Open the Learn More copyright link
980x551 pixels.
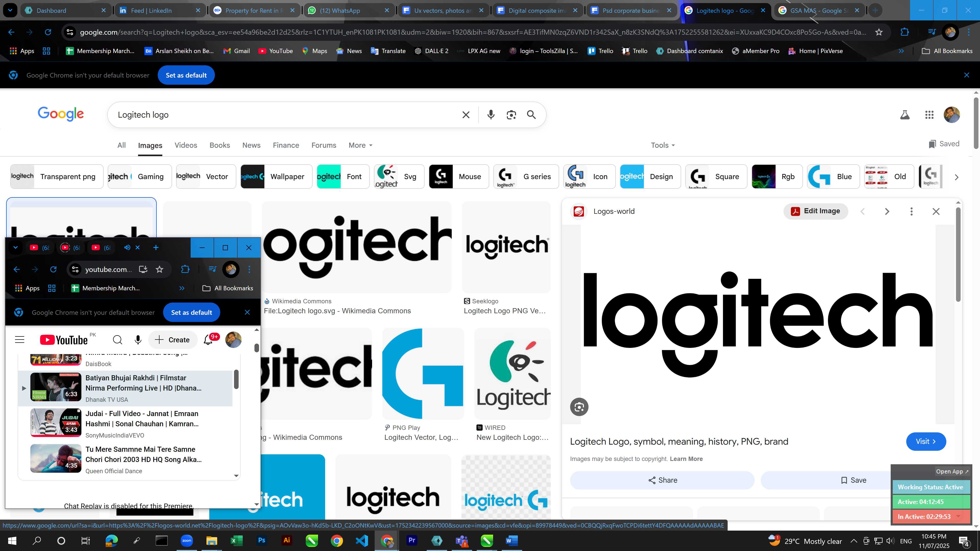click(x=686, y=459)
